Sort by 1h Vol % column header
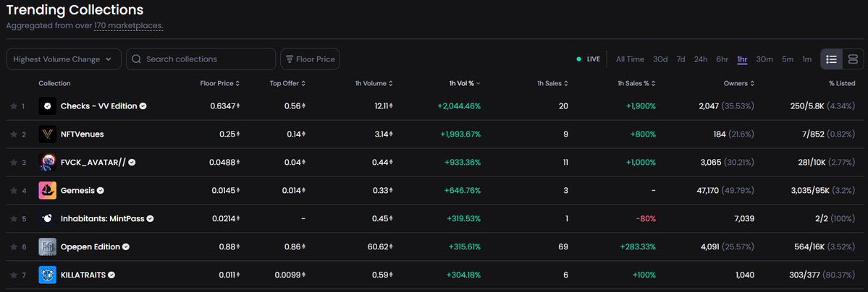The height and width of the screenshot is (292, 868). (465, 84)
